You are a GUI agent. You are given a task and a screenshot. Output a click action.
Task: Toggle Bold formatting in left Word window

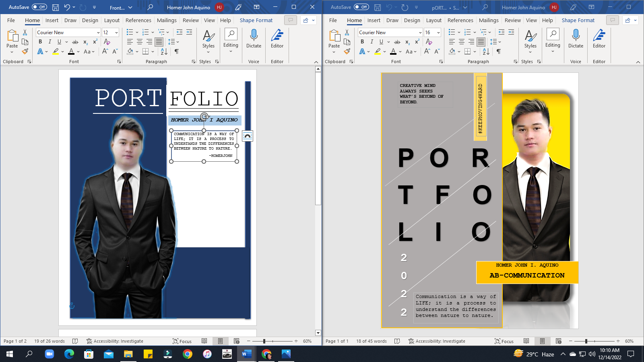pyautogui.click(x=40, y=42)
